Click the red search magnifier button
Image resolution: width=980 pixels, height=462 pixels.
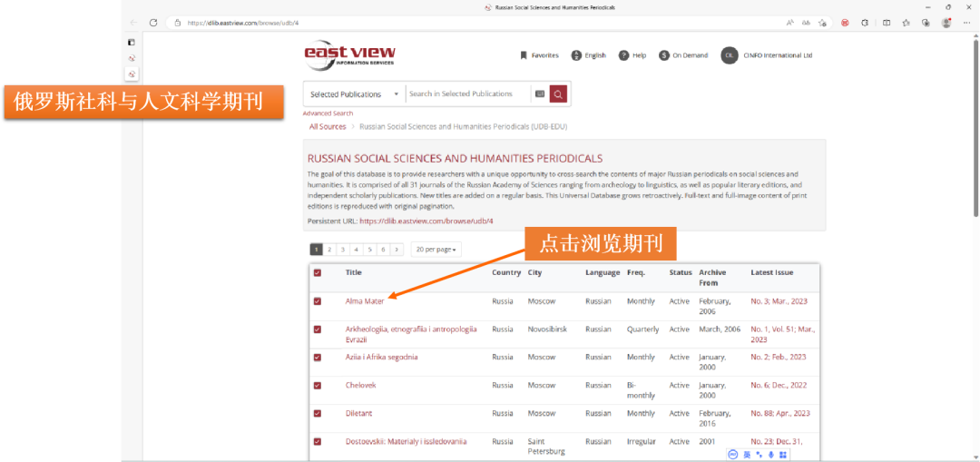click(558, 93)
